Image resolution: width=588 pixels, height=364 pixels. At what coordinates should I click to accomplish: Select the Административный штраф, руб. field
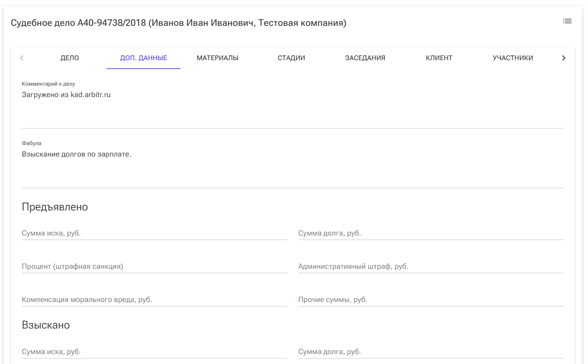[431, 267]
